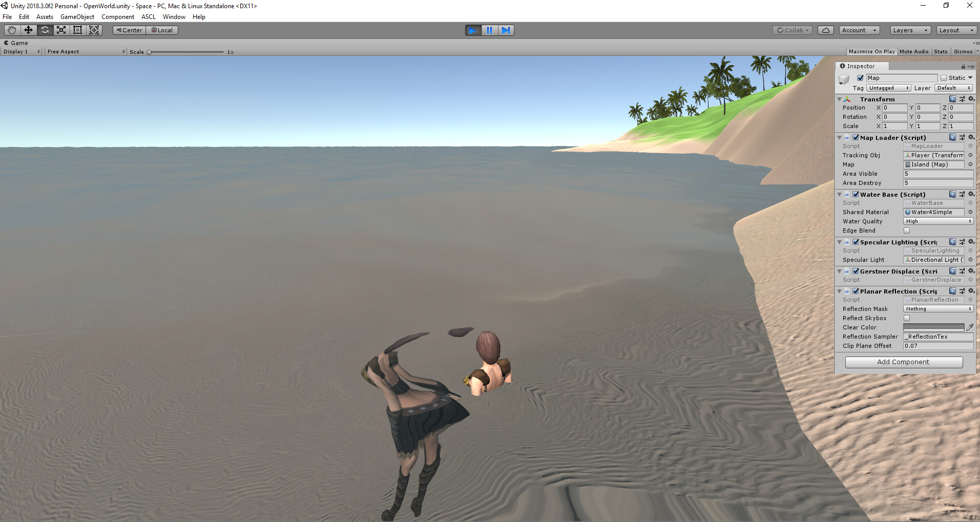Open the Water Quality dropdown

click(937, 221)
